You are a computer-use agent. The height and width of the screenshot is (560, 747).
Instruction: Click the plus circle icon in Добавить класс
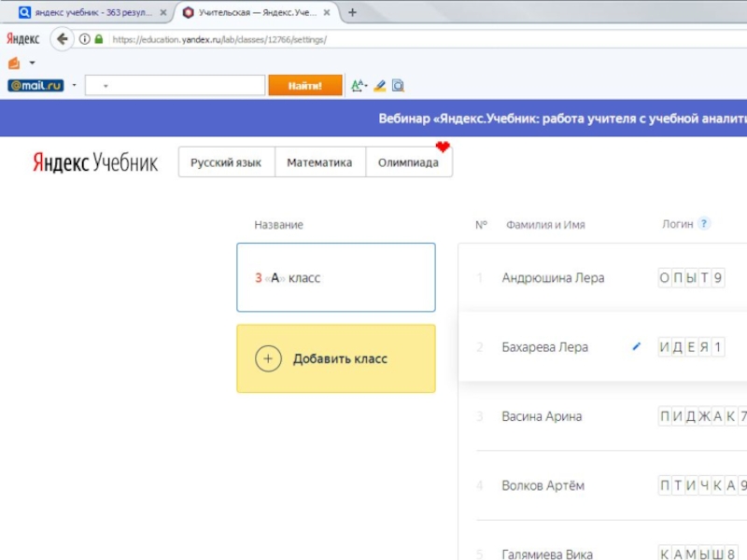(268, 358)
